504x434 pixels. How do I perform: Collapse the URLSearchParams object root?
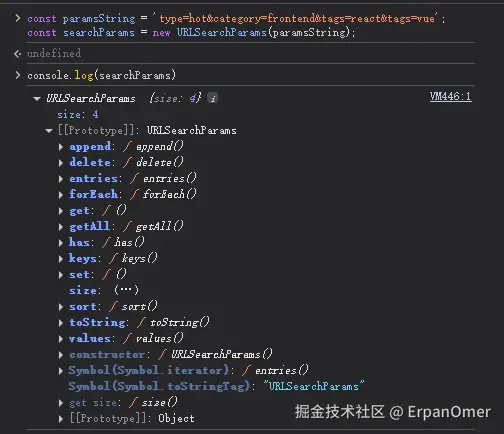pos(37,99)
